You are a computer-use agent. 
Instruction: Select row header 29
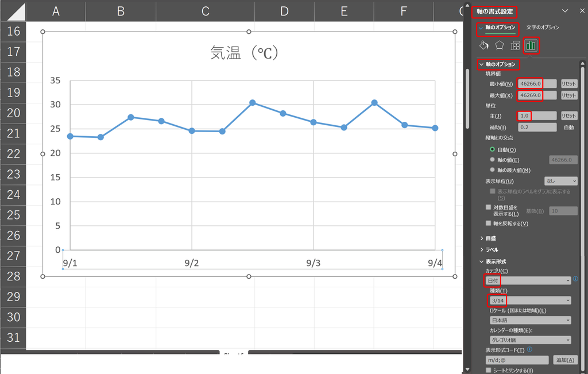(x=14, y=296)
